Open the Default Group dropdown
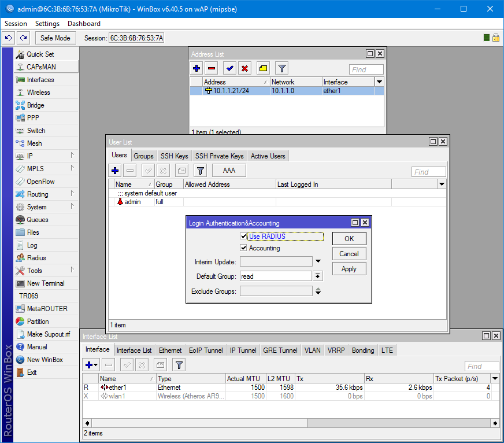The height and width of the screenshot is (443, 504). pos(317,276)
